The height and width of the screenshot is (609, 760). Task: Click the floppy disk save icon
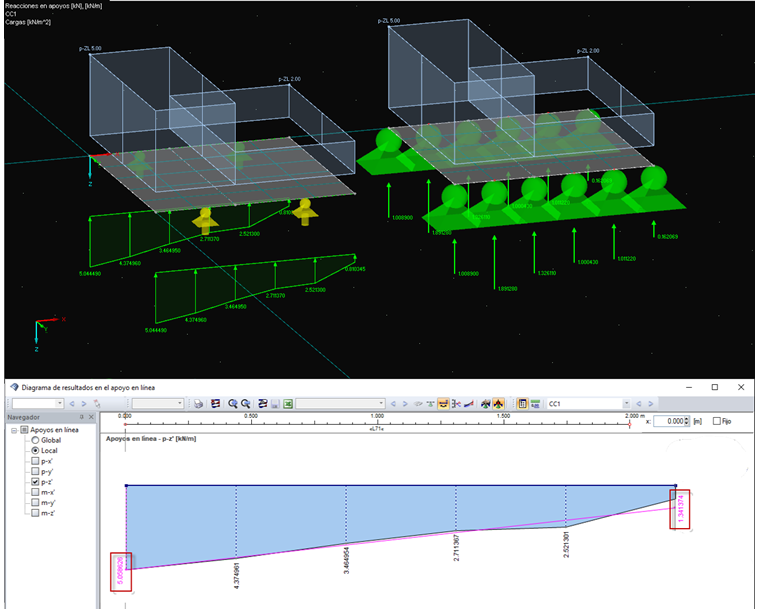(x=275, y=404)
